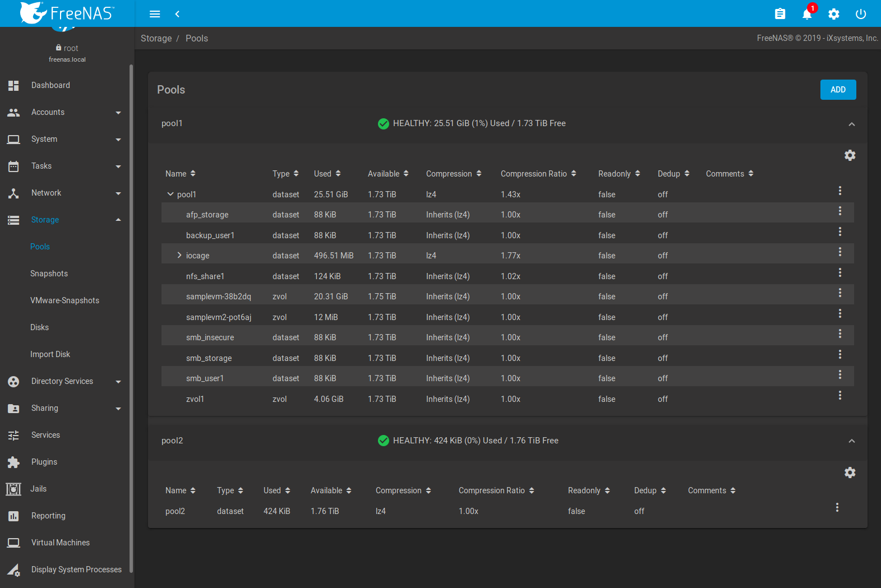Click the 1.77x compression ratio value
The height and width of the screenshot is (588, 881).
point(510,256)
